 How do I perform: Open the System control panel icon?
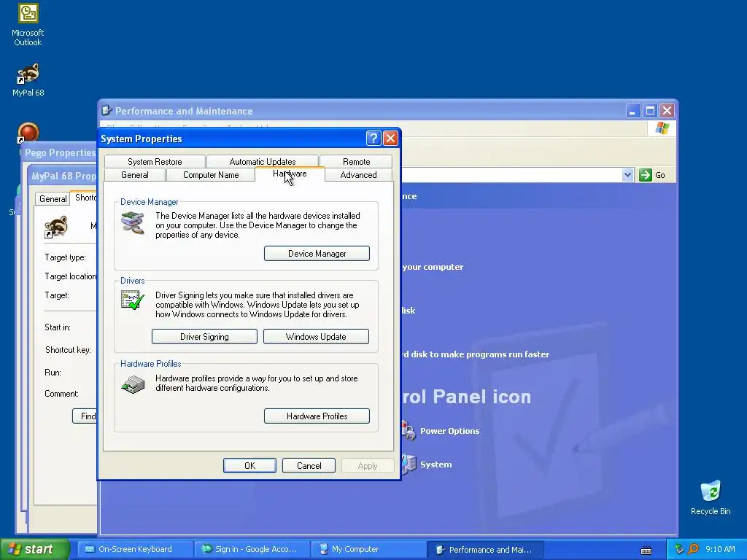(409, 464)
